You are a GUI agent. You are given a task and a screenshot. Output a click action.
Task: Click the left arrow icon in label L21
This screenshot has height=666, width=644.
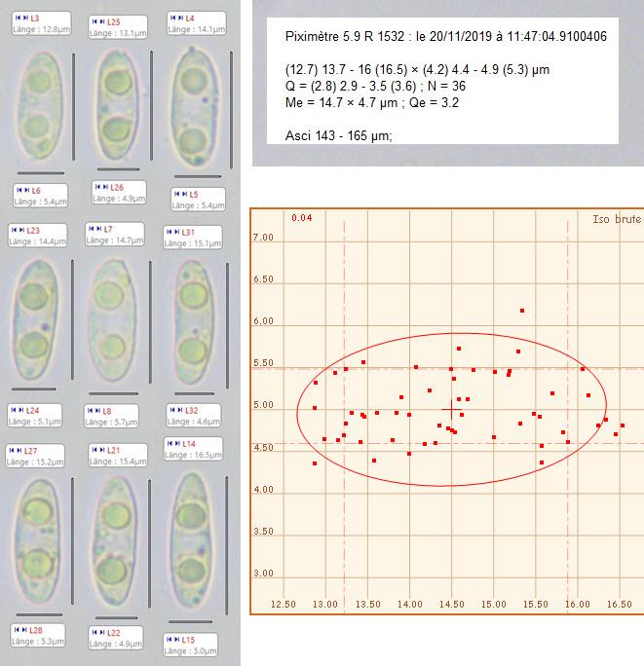click(x=95, y=450)
